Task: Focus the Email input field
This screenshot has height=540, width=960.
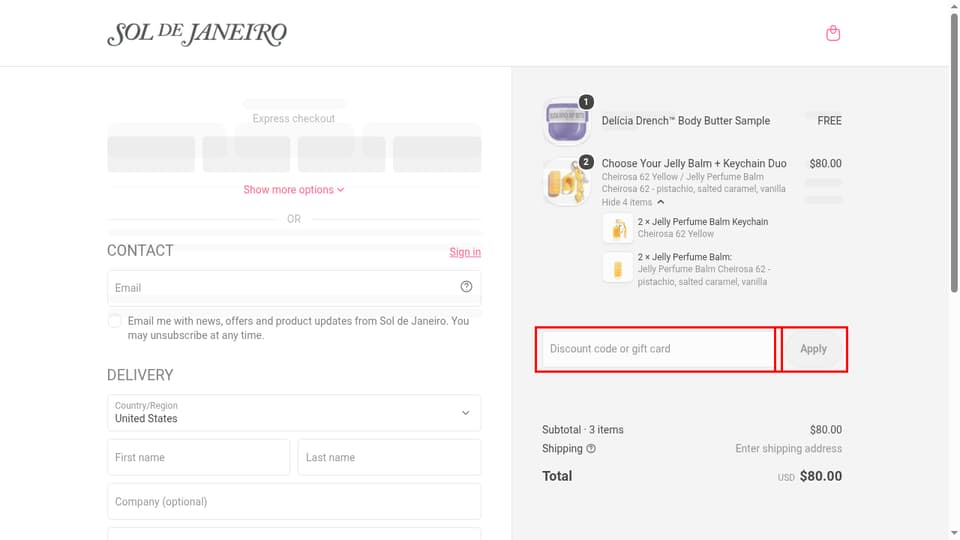Action: pyautogui.click(x=294, y=287)
